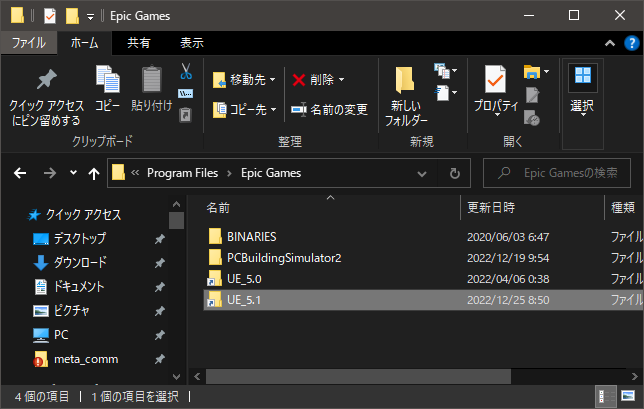Open Desktop (デスクトップ) in sidebar
This screenshot has width=644, height=409.
pyautogui.click(x=69, y=239)
